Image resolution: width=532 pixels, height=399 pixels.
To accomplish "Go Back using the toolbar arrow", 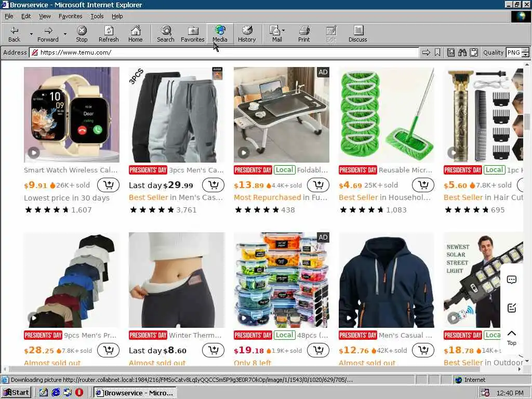I will (x=14, y=34).
